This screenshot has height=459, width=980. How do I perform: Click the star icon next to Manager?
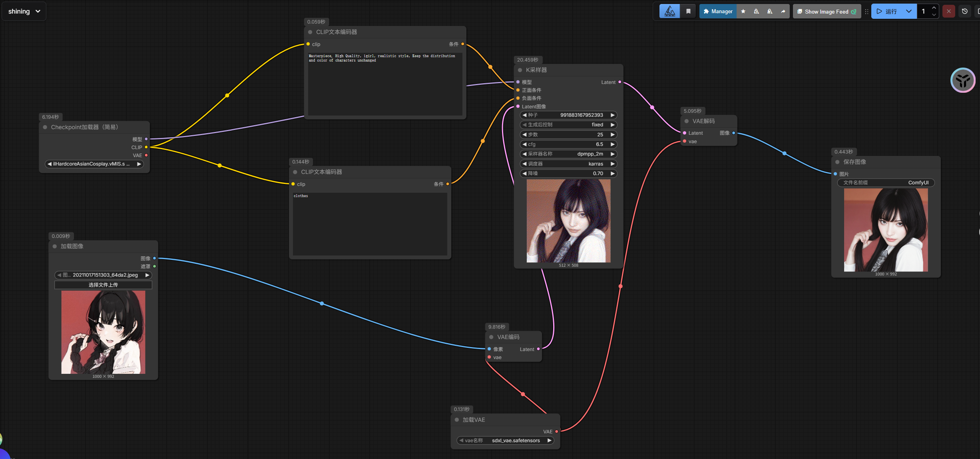743,11
